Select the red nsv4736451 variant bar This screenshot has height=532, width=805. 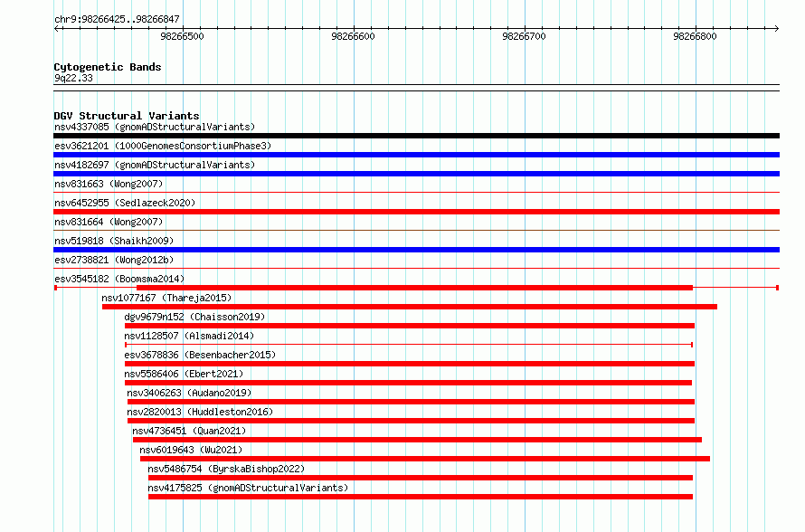pos(417,440)
